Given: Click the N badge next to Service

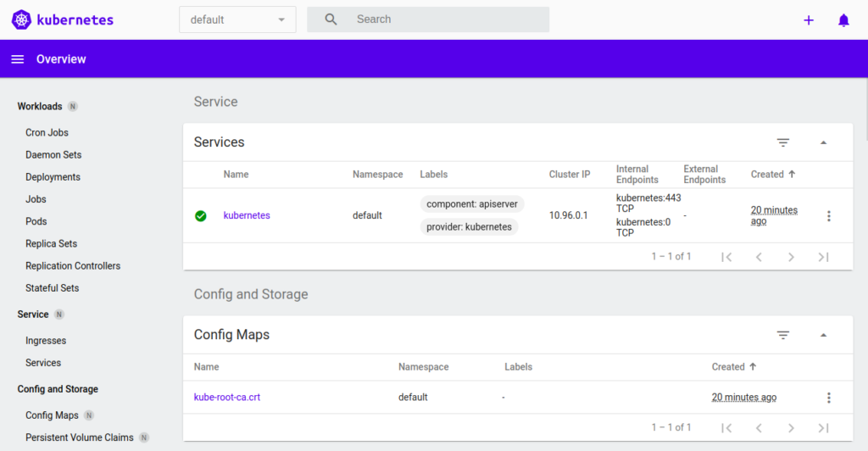Looking at the screenshot, I should coord(59,315).
